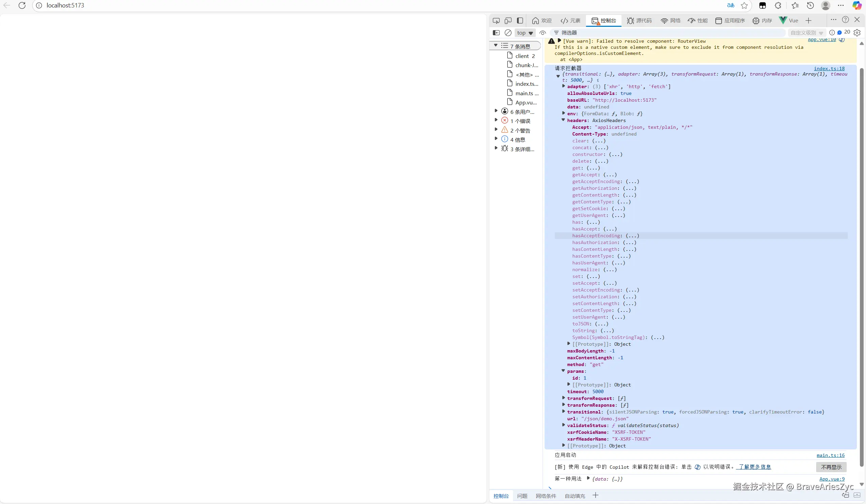
Task: Open DevTools help question icon
Action: click(x=845, y=20)
